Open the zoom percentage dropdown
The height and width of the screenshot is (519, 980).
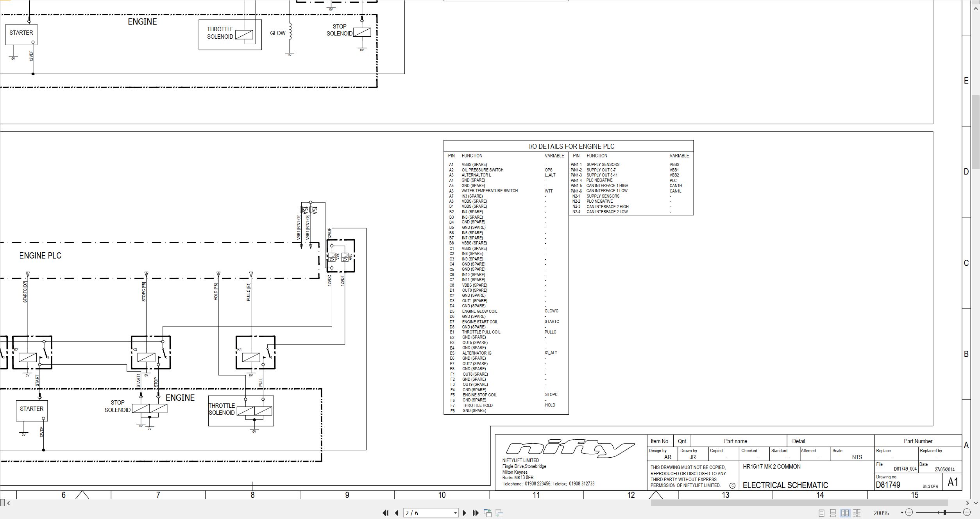[902, 513]
